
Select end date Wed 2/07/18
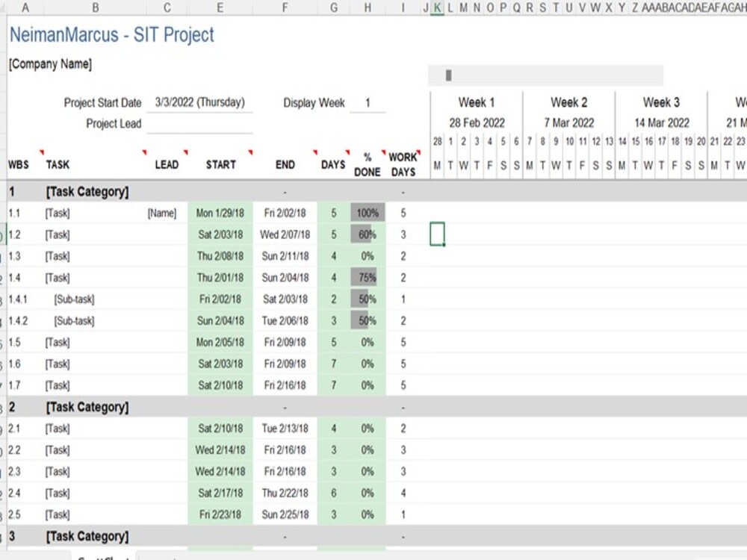(285, 234)
